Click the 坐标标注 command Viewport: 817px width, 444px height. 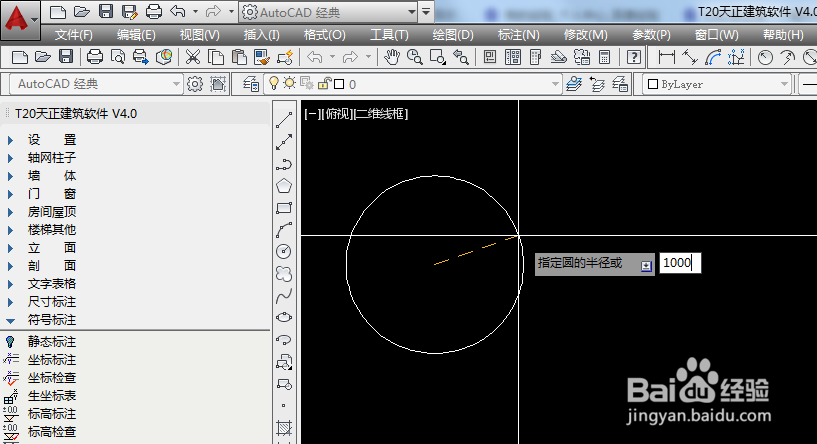pos(52,360)
